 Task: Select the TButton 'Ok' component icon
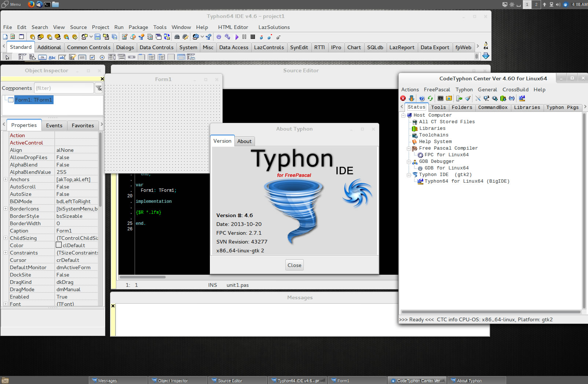point(43,57)
